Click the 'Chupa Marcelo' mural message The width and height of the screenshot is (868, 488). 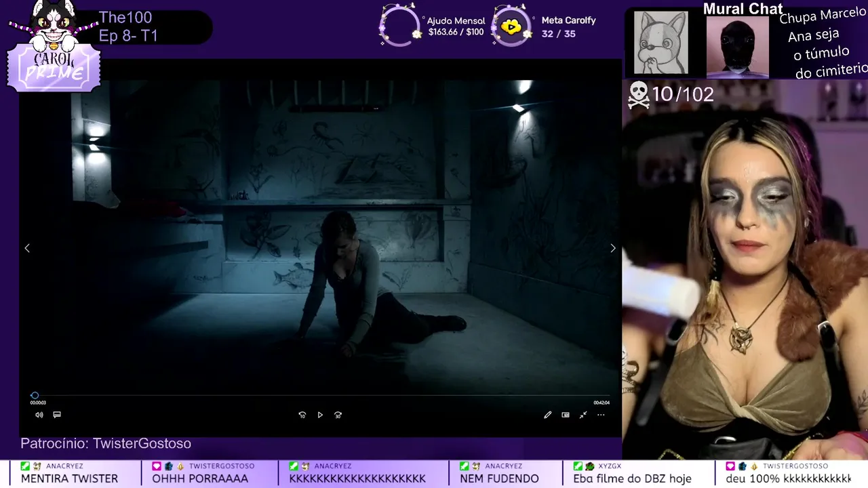[x=823, y=16]
